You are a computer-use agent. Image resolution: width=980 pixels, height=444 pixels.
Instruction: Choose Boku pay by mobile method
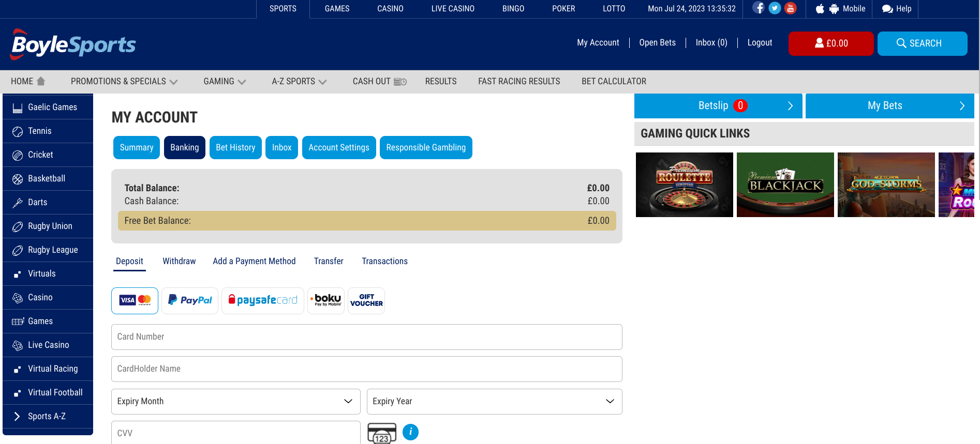pyautogui.click(x=326, y=301)
